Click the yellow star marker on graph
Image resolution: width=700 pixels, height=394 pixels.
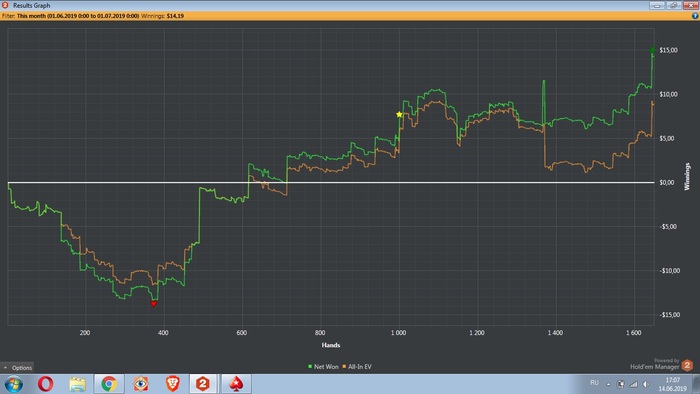[x=399, y=115]
